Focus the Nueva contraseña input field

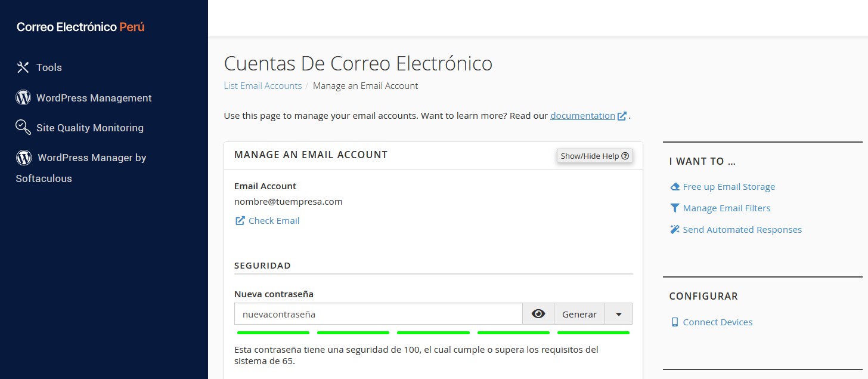pyautogui.click(x=378, y=314)
